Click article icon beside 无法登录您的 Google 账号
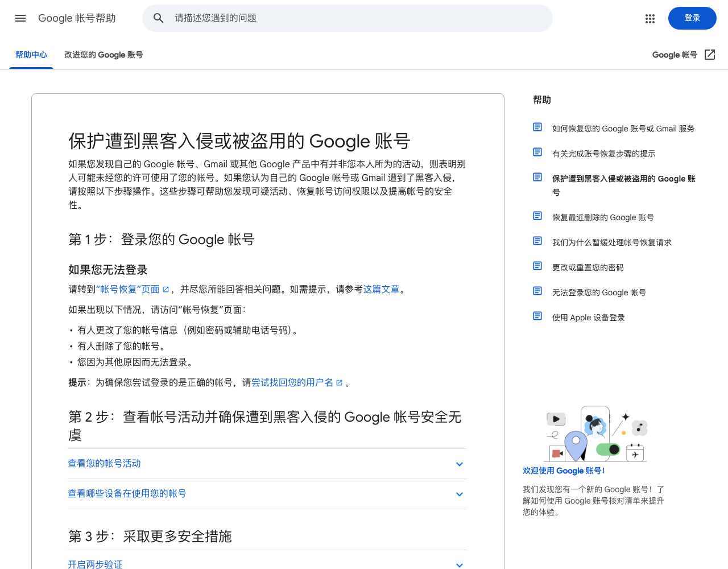This screenshot has width=728, height=569. [x=537, y=291]
